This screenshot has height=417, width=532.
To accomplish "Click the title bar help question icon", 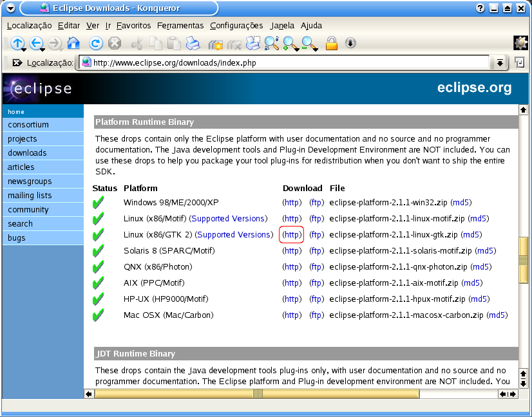I will [480, 8].
